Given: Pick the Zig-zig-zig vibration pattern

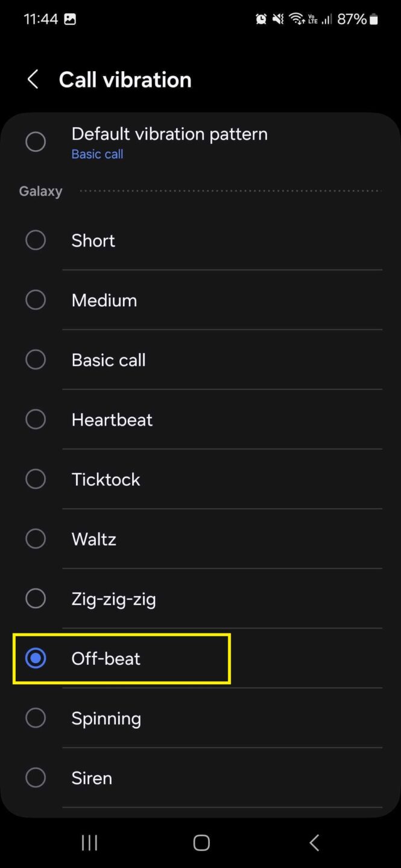Looking at the screenshot, I should [x=36, y=598].
